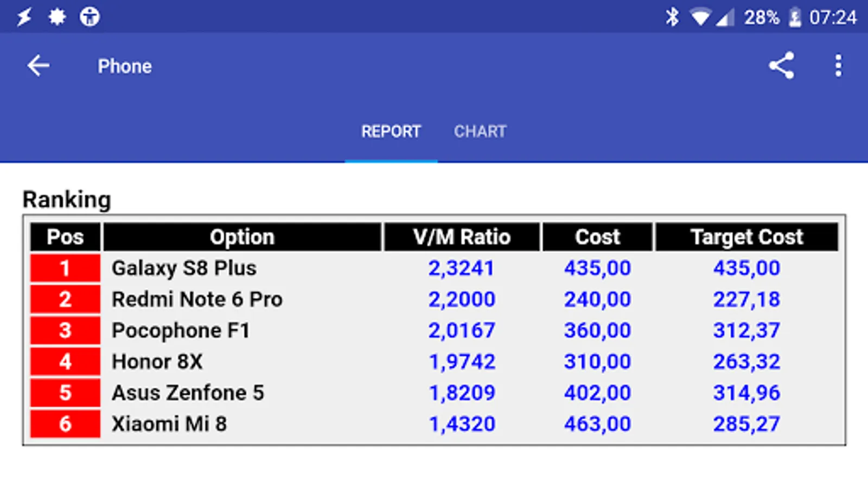
Task: Select the Asus Zenfone 5 row
Action: [434, 393]
